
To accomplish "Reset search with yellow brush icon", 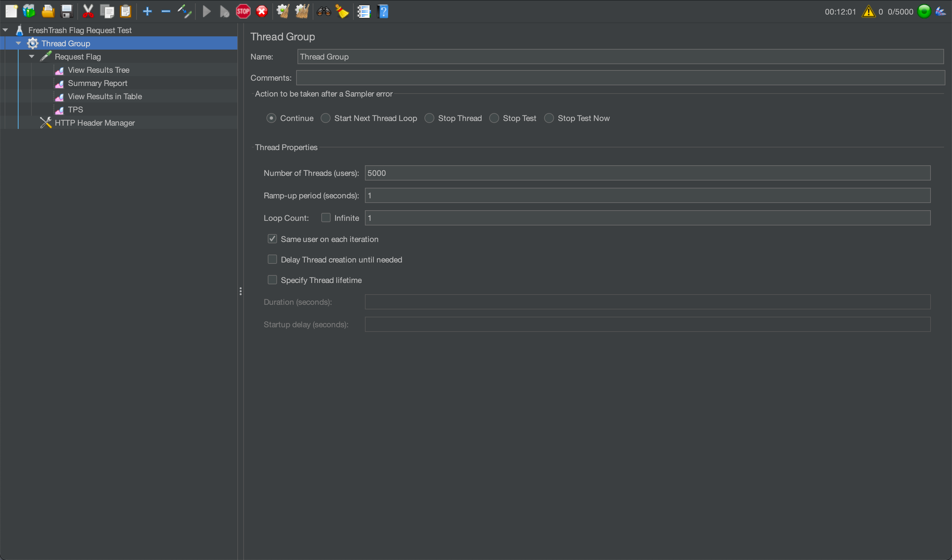I will (x=342, y=11).
